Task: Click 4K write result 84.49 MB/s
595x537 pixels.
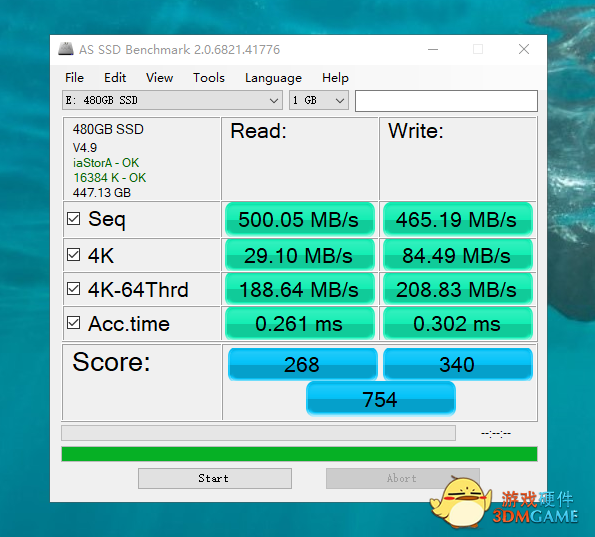Action: tap(458, 255)
